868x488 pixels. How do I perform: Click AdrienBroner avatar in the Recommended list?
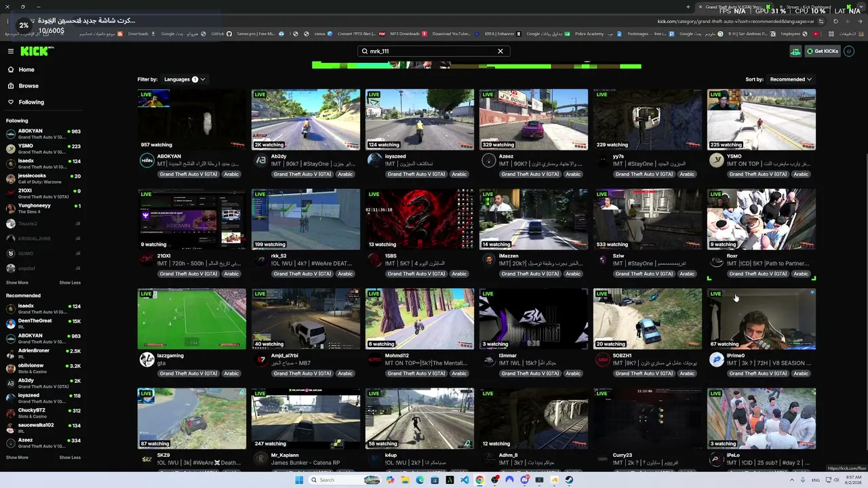point(11,353)
